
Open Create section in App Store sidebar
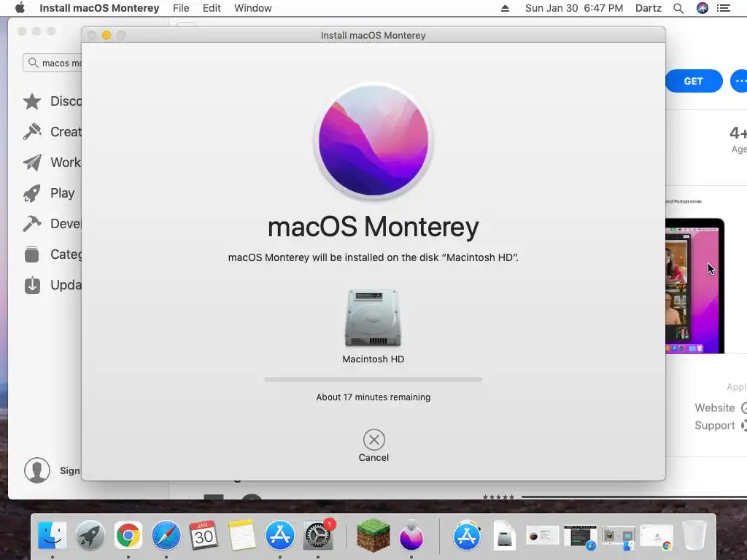tap(53, 132)
